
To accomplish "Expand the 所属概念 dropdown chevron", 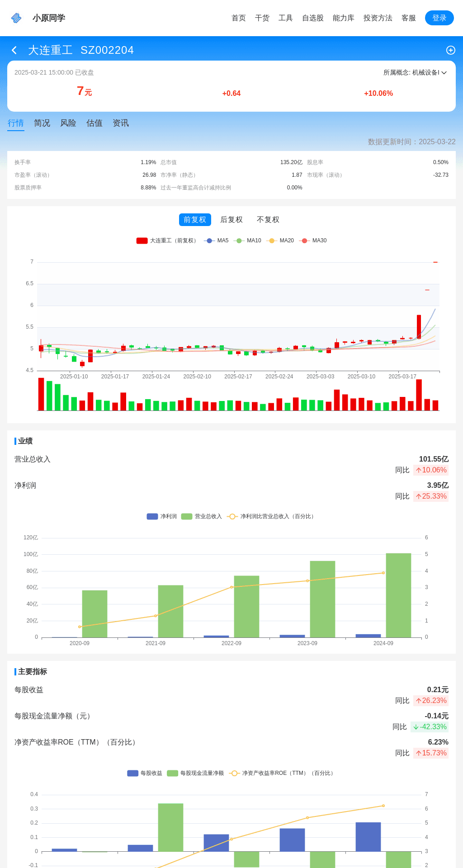I will click(444, 73).
